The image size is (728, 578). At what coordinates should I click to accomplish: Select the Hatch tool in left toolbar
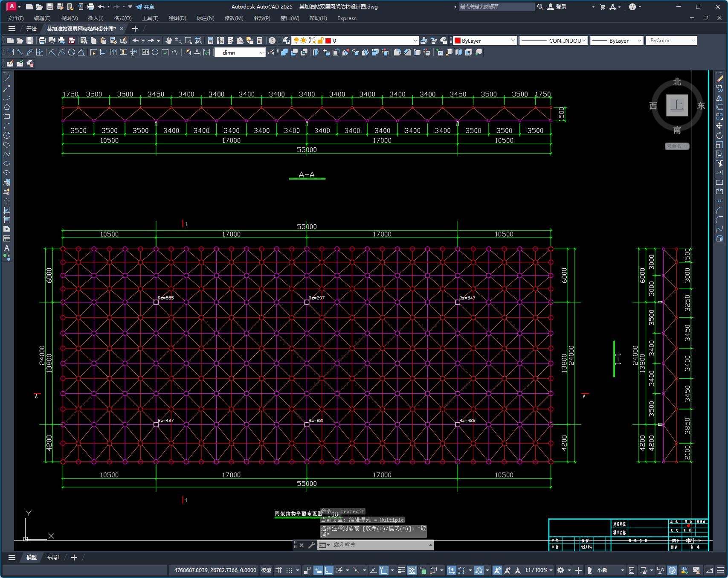point(7,210)
